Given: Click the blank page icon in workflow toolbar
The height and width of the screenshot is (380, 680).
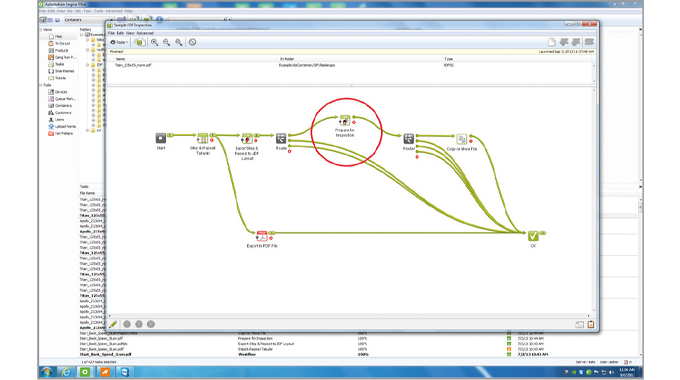Looking at the screenshot, I should [552, 42].
